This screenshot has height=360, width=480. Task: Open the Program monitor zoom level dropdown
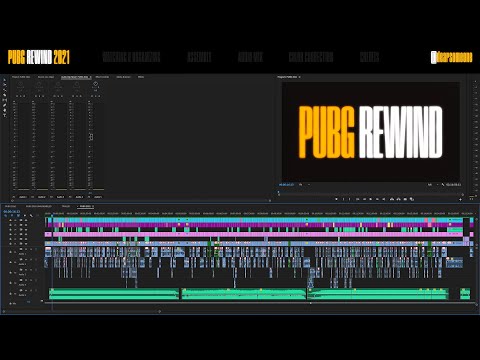pos(304,184)
